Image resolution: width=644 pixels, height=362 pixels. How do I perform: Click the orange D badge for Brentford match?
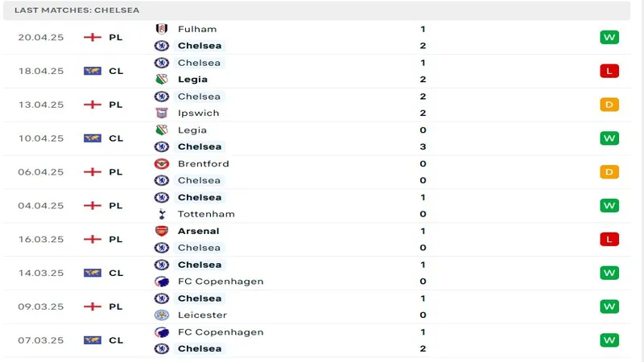pyautogui.click(x=609, y=171)
